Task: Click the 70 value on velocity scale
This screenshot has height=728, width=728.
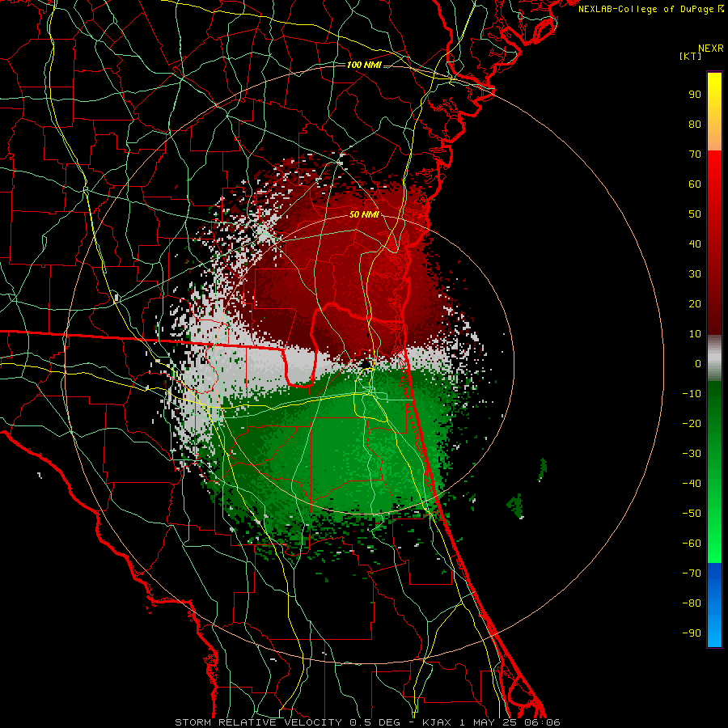Action: (x=695, y=154)
